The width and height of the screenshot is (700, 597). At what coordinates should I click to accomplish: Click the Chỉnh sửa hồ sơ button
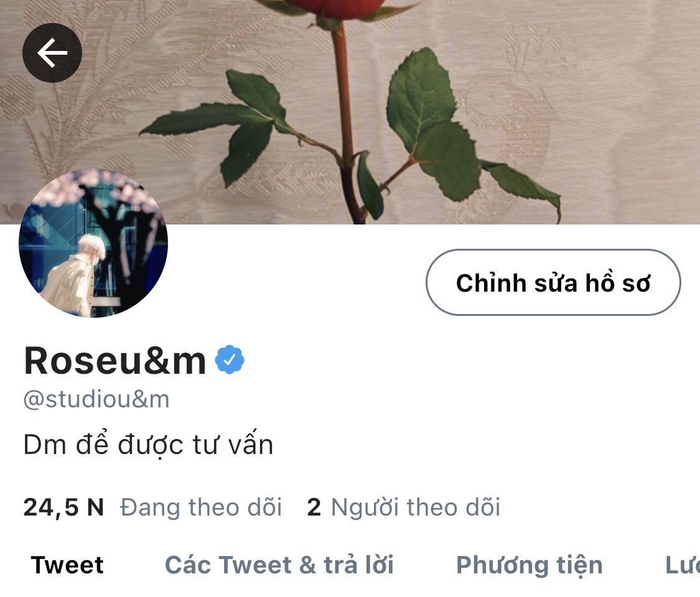(553, 282)
